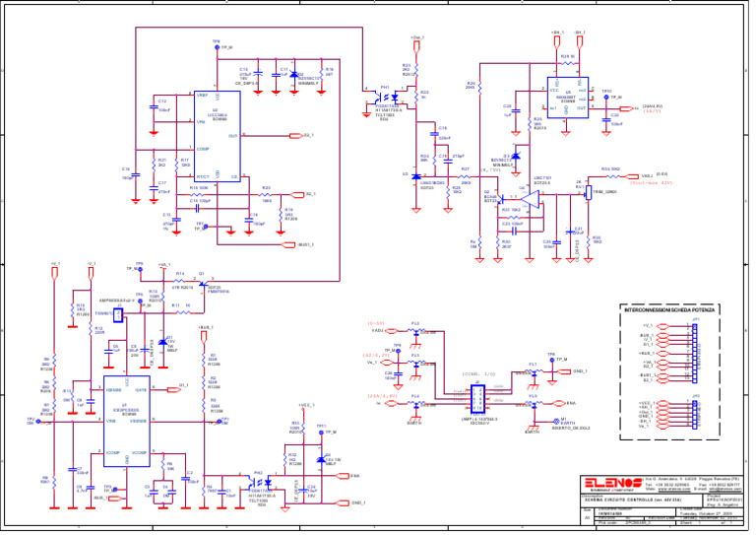Click the VINS pin label on U1
The width and height of the screenshot is (756, 535).
(110, 422)
